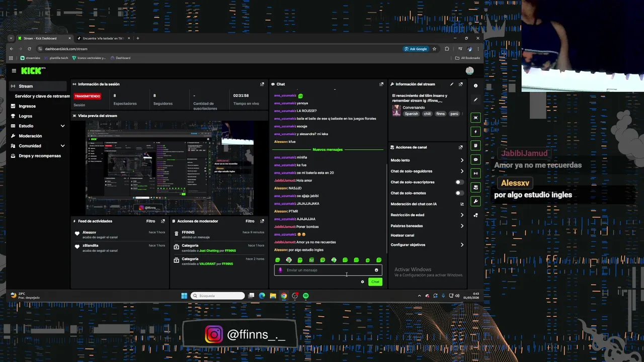This screenshot has height=362, width=644.
Task: Open Spotify from the taskbar
Action: (x=305, y=296)
